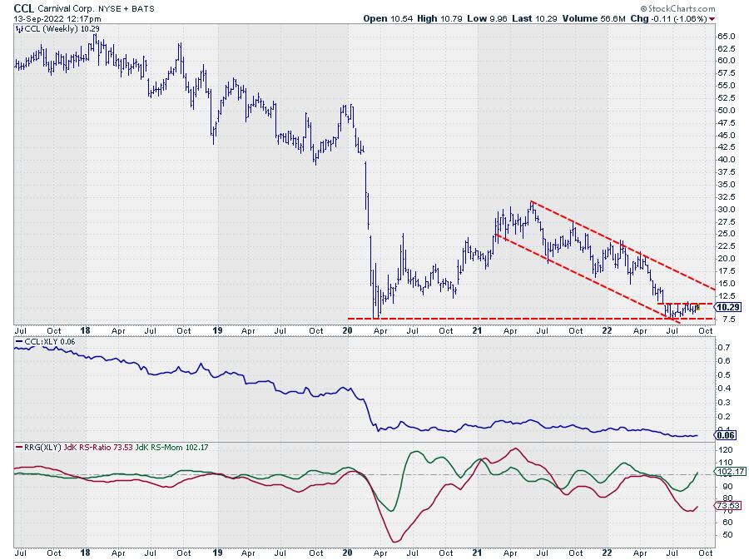Click the 65.0 label on price axis
The image size is (749, 560).
pos(725,36)
